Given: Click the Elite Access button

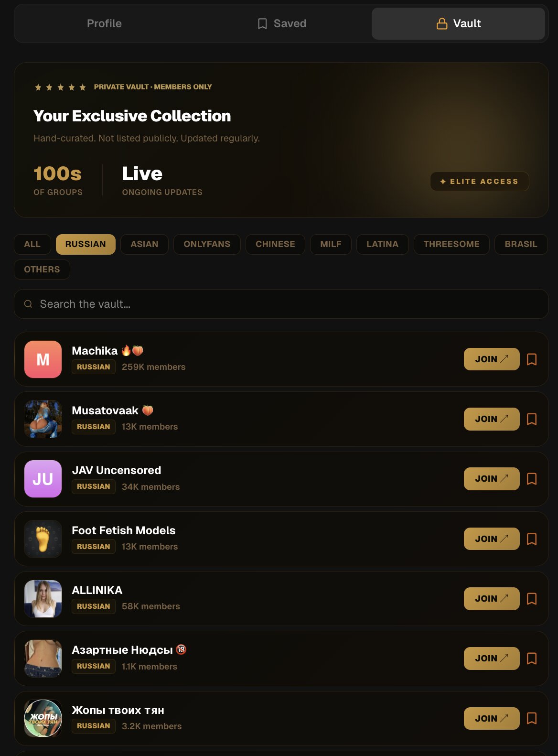Looking at the screenshot, I should 480,182.
